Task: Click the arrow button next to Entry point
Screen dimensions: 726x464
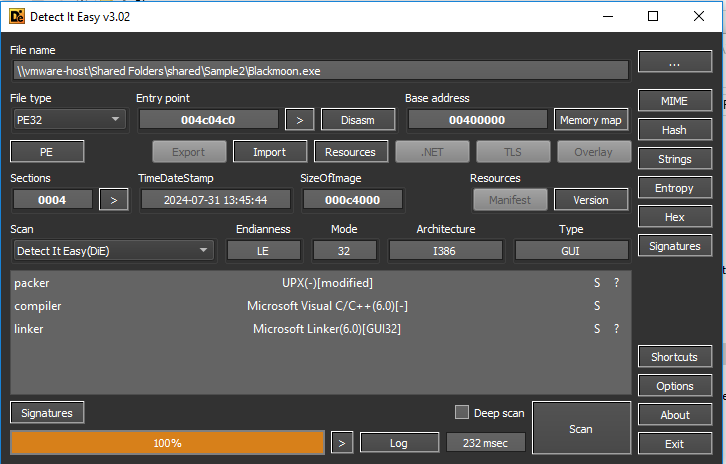Action: pos(300,120)
